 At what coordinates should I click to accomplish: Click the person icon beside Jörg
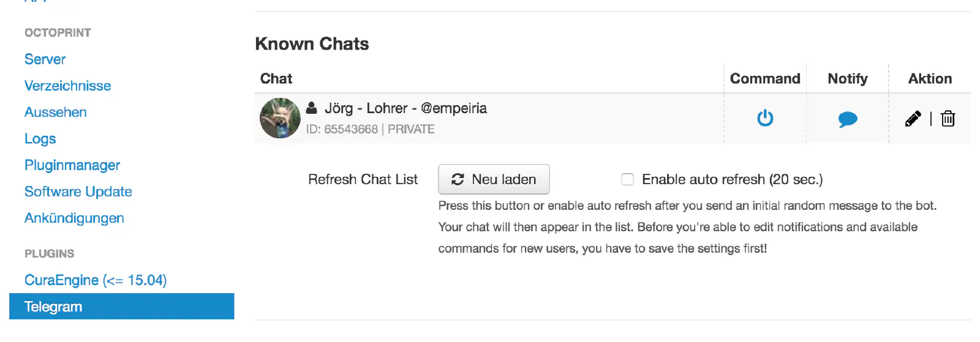(312, 108)
